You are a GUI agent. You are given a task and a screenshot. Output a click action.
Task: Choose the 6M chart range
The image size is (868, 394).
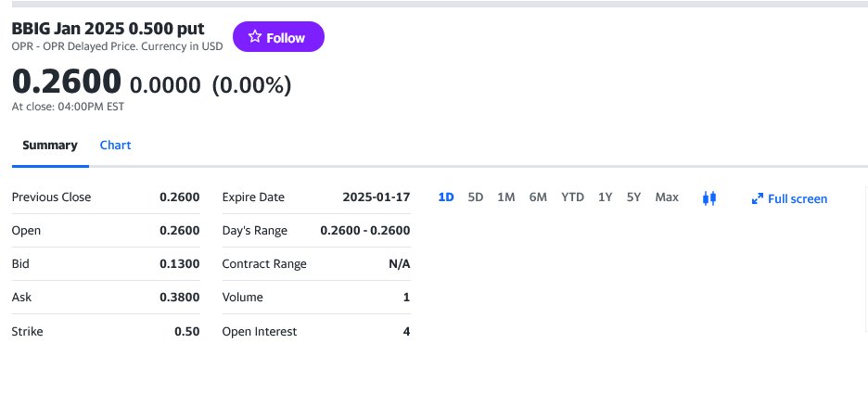coord(538,197)
